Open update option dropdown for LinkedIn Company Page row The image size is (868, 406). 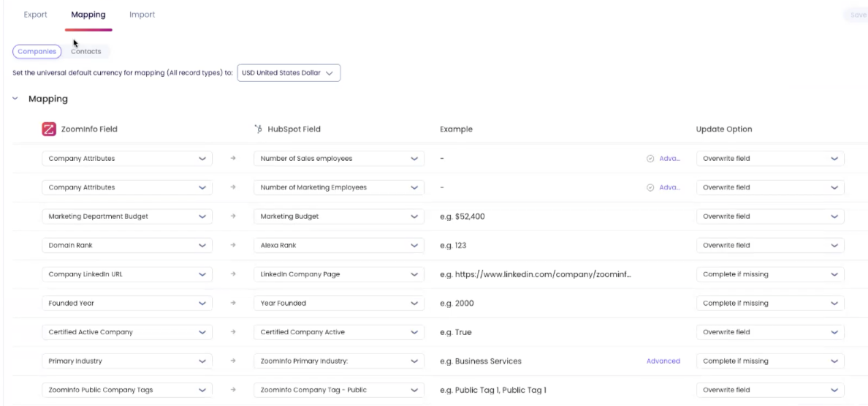[x=770, y=274]
